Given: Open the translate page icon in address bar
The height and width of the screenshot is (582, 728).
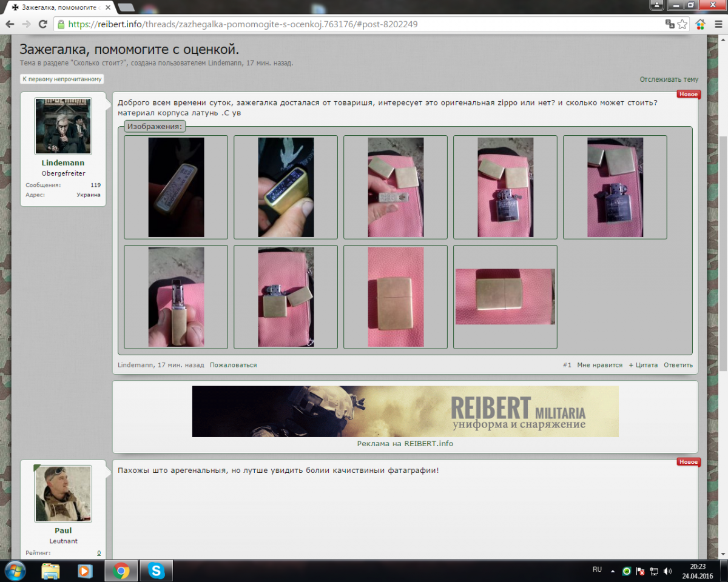Looking at the screenshot, I should (670, 24).
